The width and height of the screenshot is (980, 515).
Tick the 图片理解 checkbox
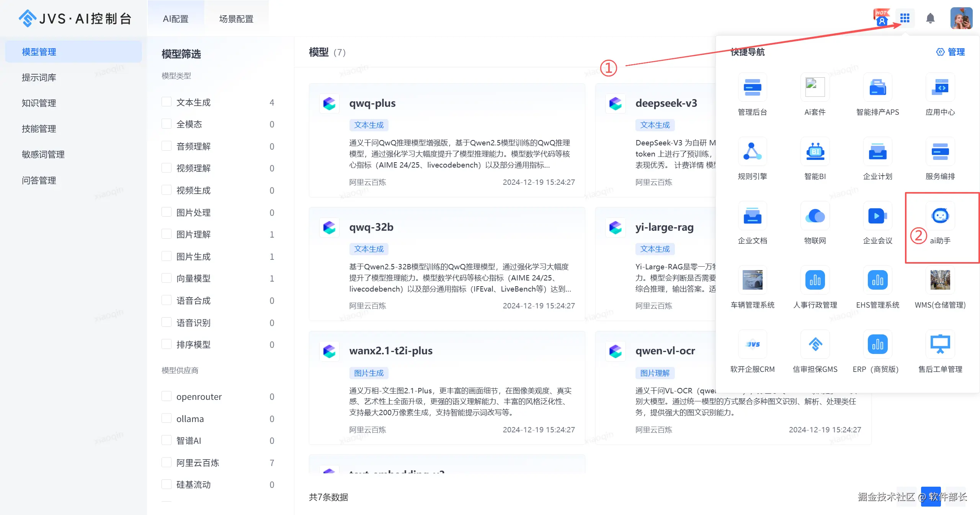pyautogui.click(x=167, y=234)
